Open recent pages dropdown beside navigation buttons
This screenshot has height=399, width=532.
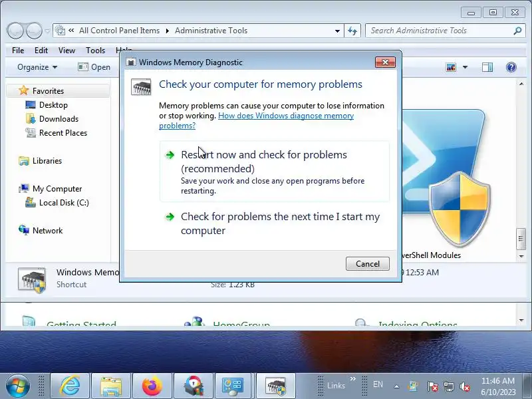coord(47,31)
